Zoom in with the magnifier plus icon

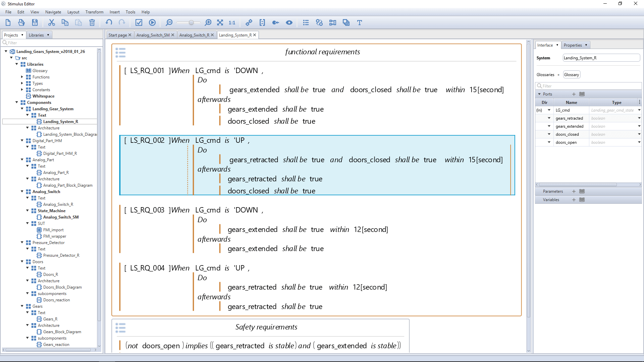point(208,22)
